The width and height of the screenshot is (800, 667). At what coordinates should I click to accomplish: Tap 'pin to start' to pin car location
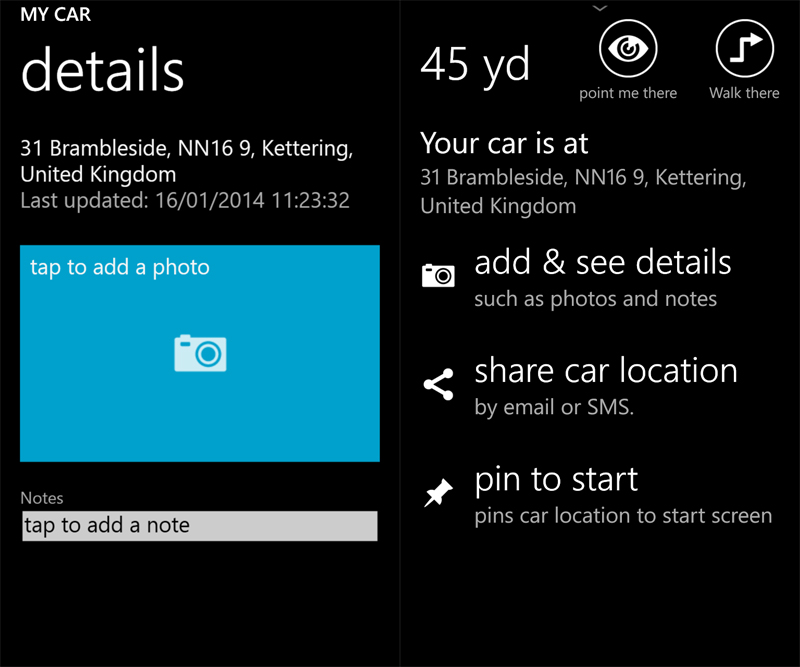555,479
